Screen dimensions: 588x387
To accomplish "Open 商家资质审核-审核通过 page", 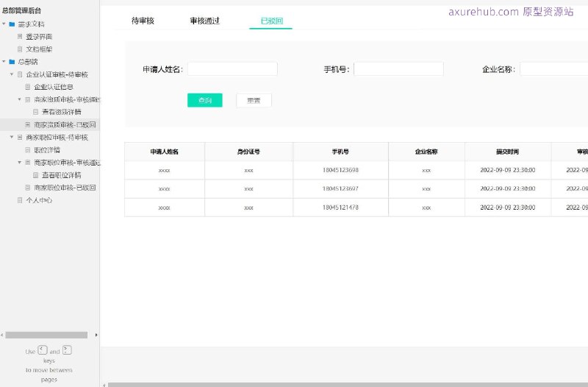I will click(67, 99).
